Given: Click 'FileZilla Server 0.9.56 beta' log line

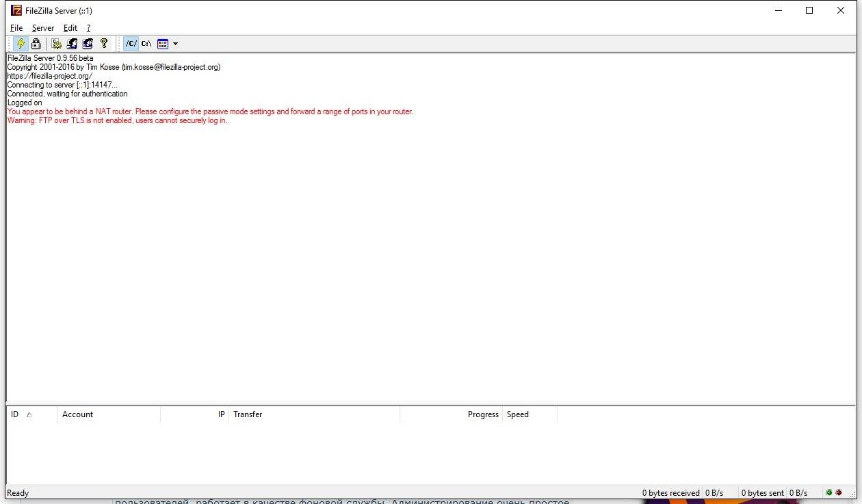Looking at the screenshot, I should pyautogui.click(x=50, y=58).
